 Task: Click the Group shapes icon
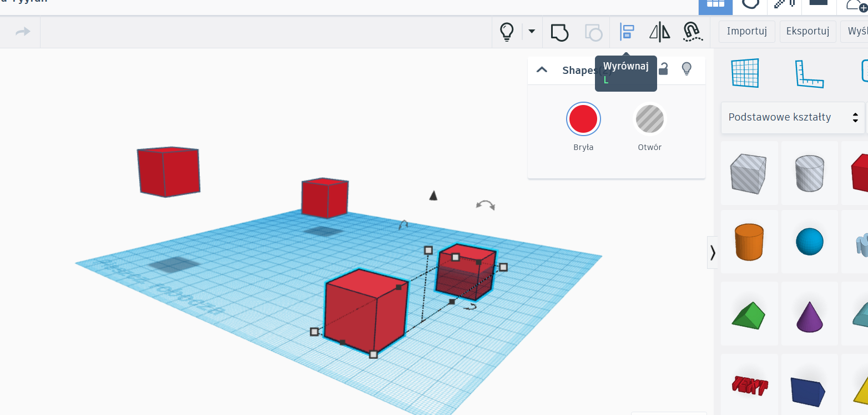point(559,32)
